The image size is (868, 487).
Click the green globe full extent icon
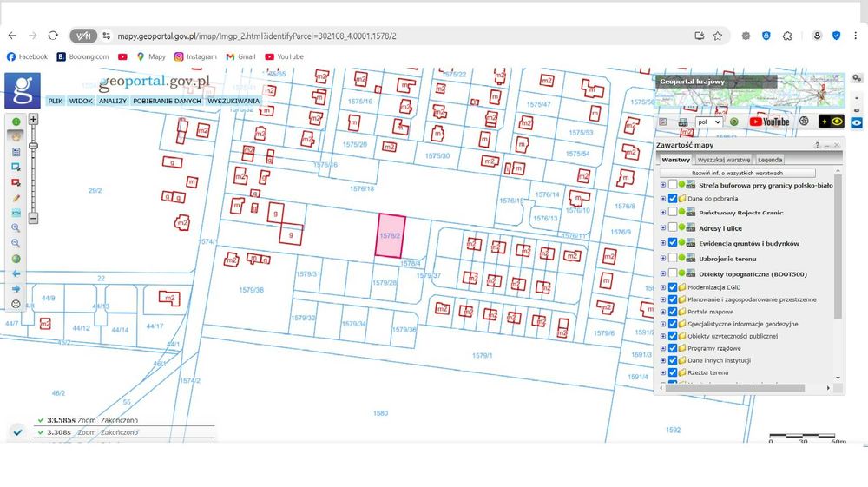[x=16, y=259]
